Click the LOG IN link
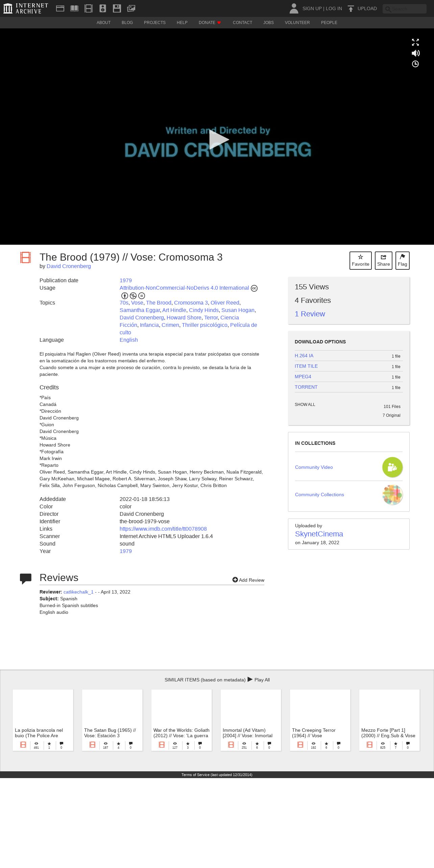Screen dimensions: 434x868 tap(334, 8)
